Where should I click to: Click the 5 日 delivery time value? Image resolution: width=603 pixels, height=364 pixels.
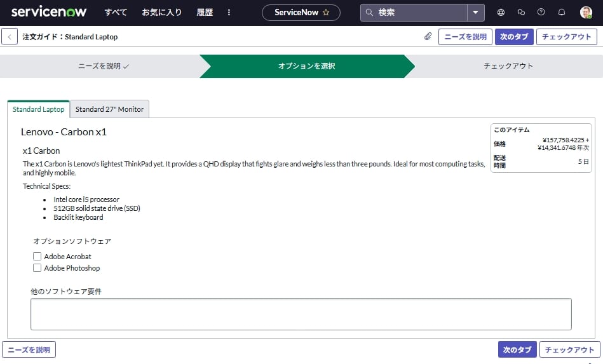[x=583, y=162]
